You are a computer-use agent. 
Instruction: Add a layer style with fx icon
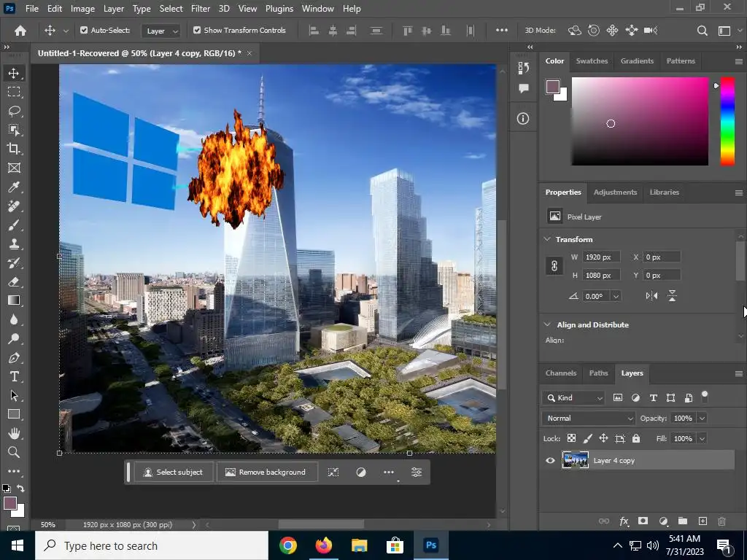click(624, 521)
